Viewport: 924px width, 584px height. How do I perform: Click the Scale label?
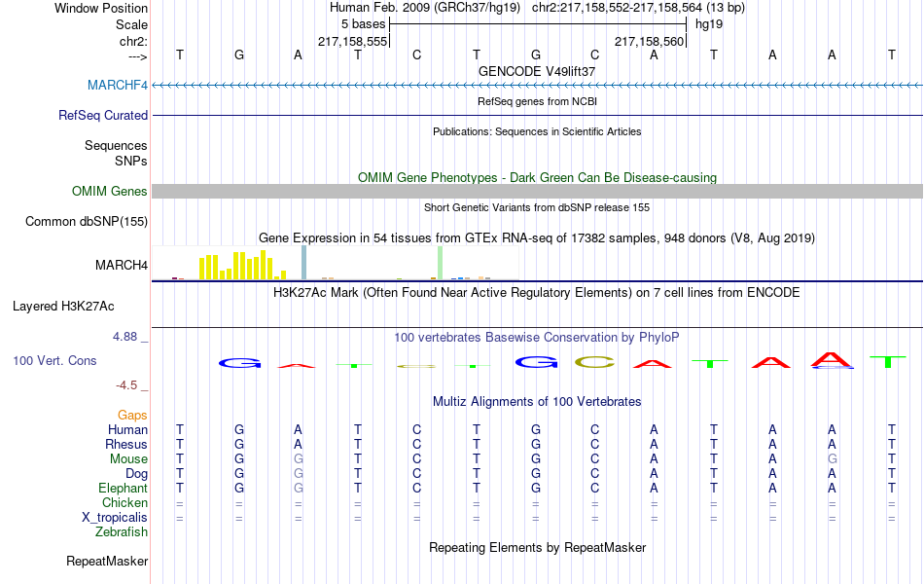132,24
